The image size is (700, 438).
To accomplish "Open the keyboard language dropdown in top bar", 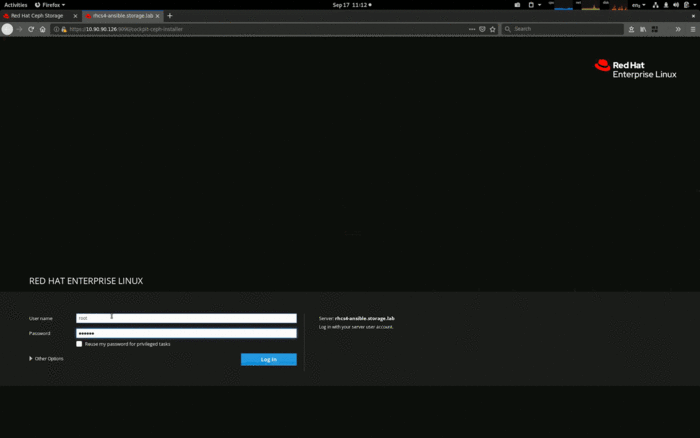I will 638,5.
